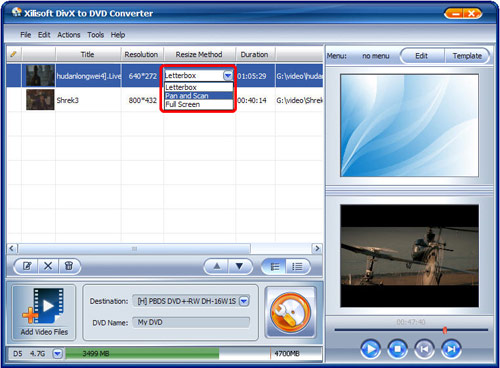The height and width of the screenshot is (368, 500).
Task: Click the 640*272 resolution cell
Action: (x=143, y=76)
